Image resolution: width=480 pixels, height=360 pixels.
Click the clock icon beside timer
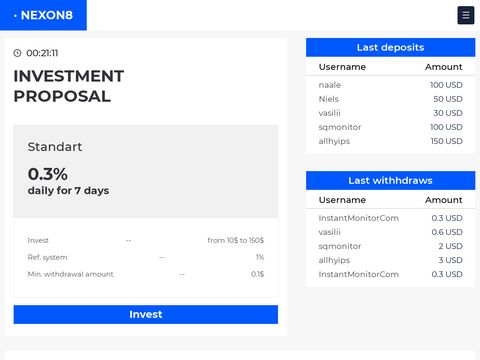[x=17, y=53]
